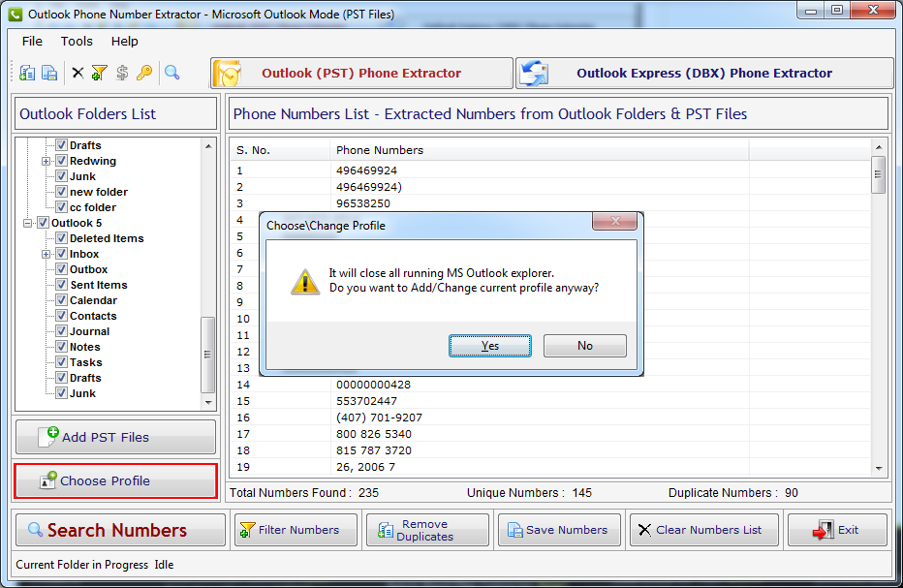Click the black X clear toolbar icon
Viewport: 903px width, 588px height.
tap(78, 74)
